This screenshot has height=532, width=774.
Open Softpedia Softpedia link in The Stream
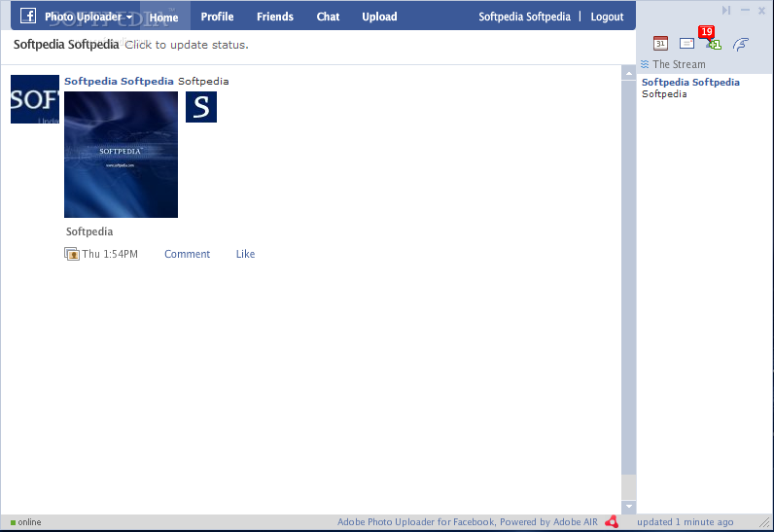tap(690, 83)
